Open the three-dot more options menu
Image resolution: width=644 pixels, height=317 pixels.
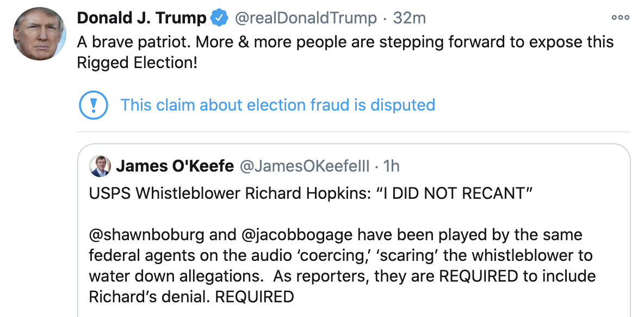(x=620, y=17)
